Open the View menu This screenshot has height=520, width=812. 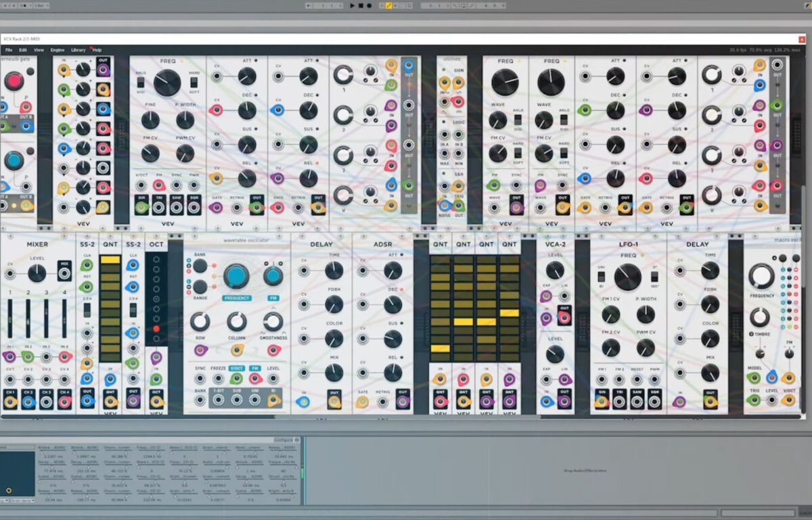[39, 50]
